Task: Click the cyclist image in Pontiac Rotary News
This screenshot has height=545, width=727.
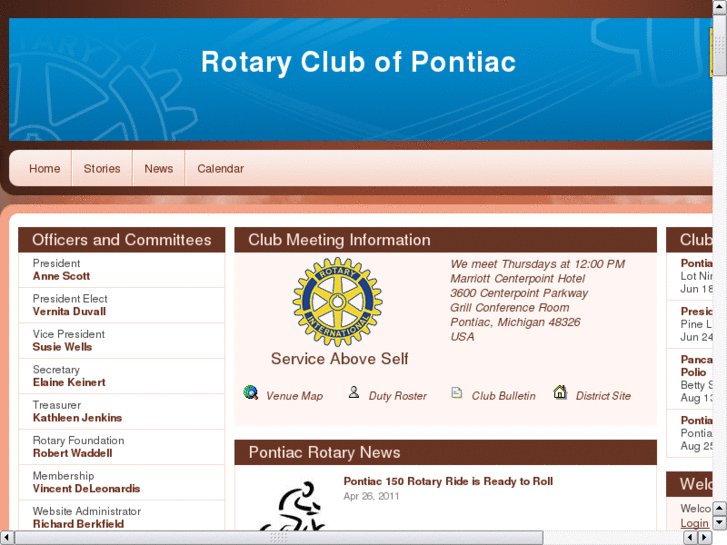Action: point(293,506)
